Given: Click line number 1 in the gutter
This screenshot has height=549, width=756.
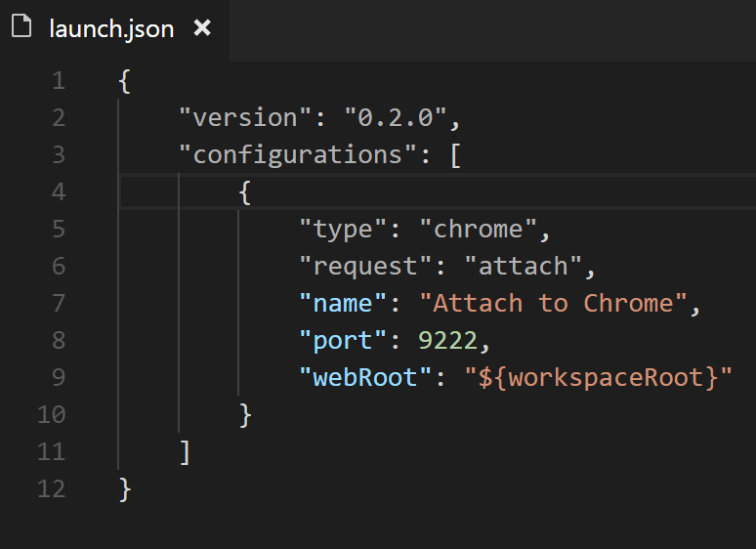Looking at the screenshot, I should click(58, 81).
